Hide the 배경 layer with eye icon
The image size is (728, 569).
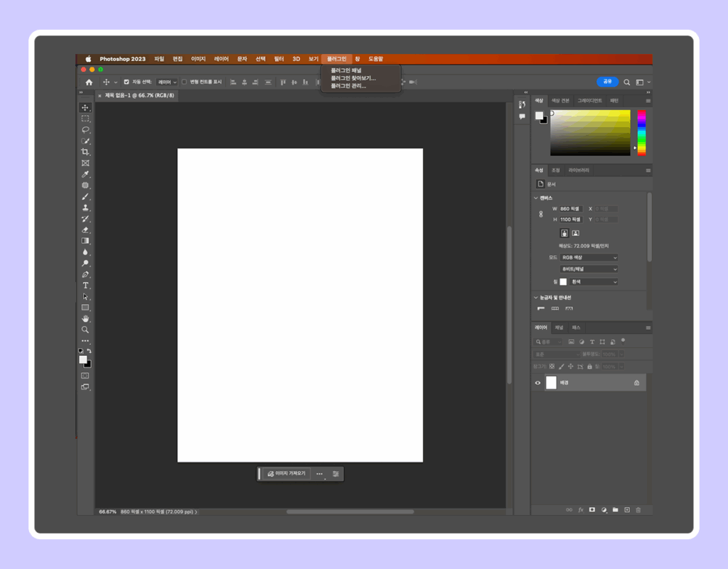click(537, 383)
